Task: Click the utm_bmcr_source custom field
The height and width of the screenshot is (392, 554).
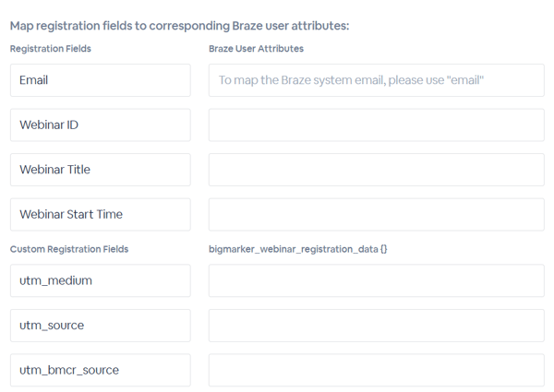Action: pos(100,370)
